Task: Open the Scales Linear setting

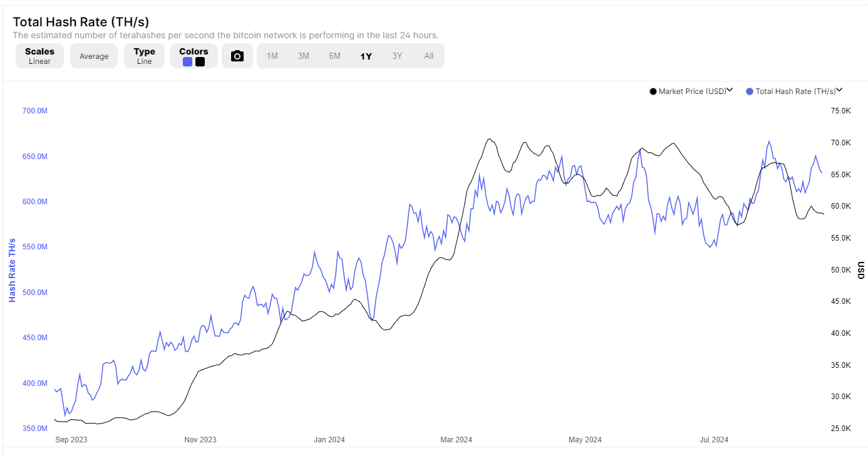Action: point(39,56)
